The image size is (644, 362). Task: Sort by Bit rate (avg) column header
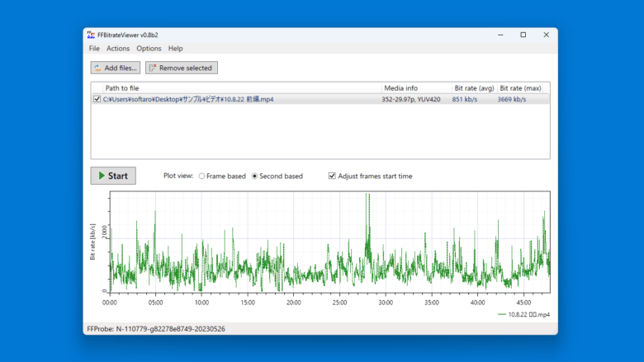pyautogui.click(x=474, y=88)
